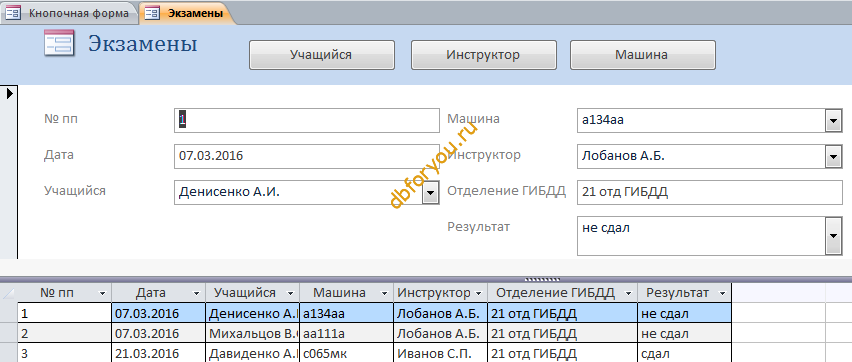Click cell 2 in № пп column

(65, 333)
